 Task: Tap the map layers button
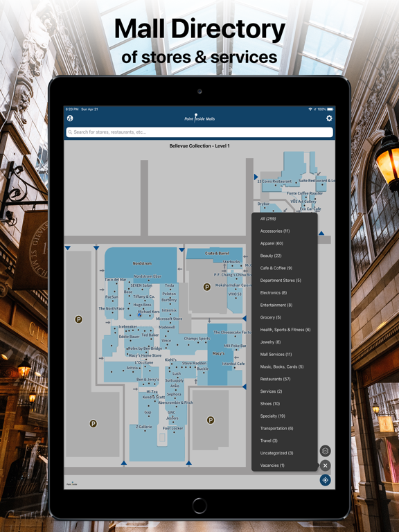325,450
